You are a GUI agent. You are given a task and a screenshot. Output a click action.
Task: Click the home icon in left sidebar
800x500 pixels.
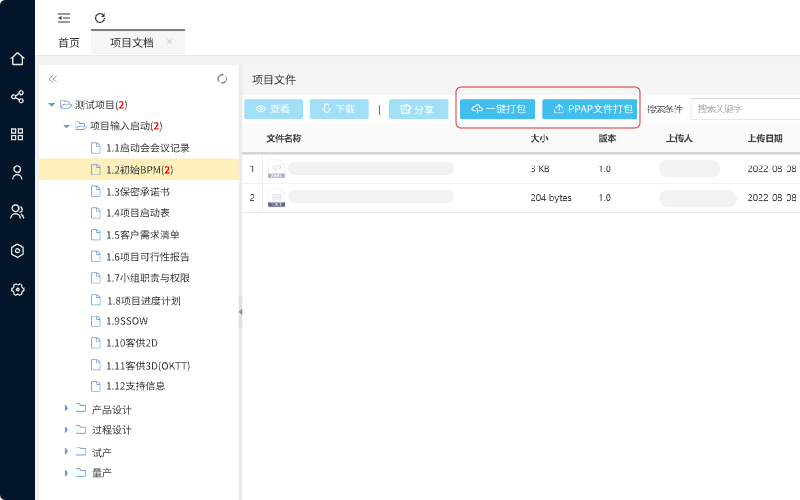pos(17,59)
